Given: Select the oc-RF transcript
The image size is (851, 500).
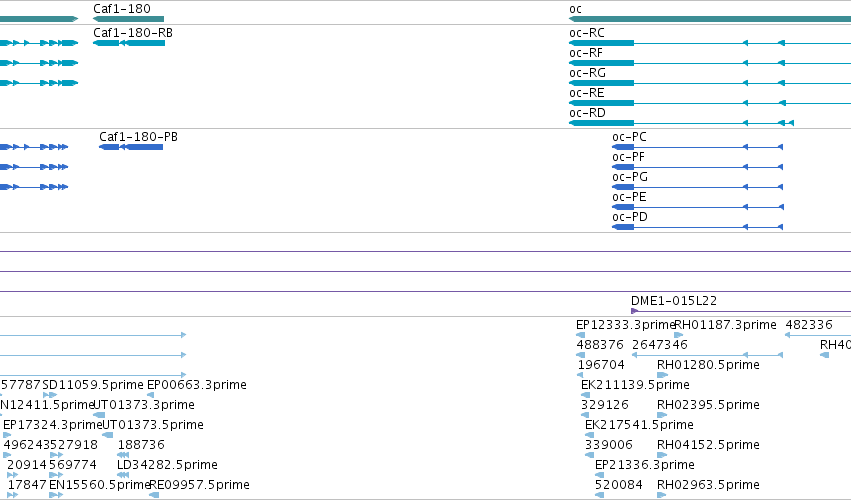Looking at the screenshot, I should tap(710, 63).
